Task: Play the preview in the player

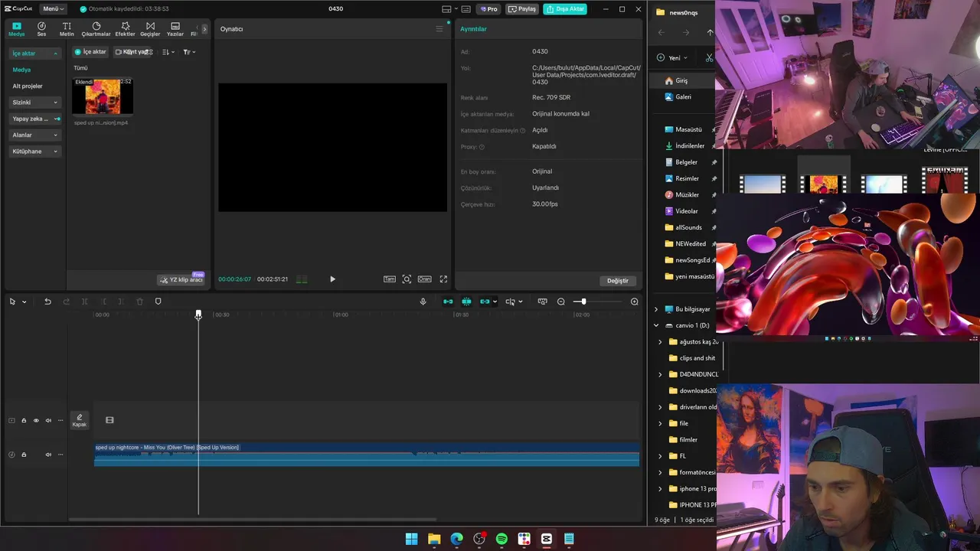Action: point(332,279)
